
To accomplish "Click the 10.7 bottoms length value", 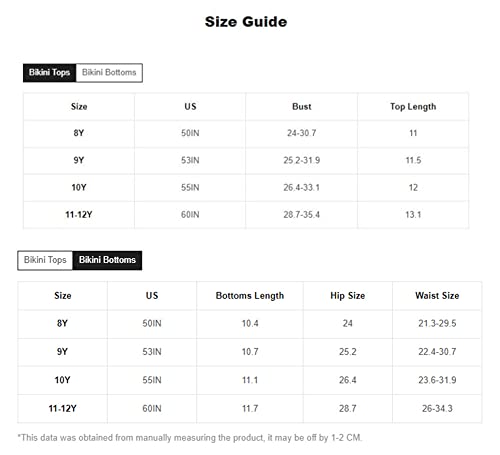I will [x=250, y=352].
